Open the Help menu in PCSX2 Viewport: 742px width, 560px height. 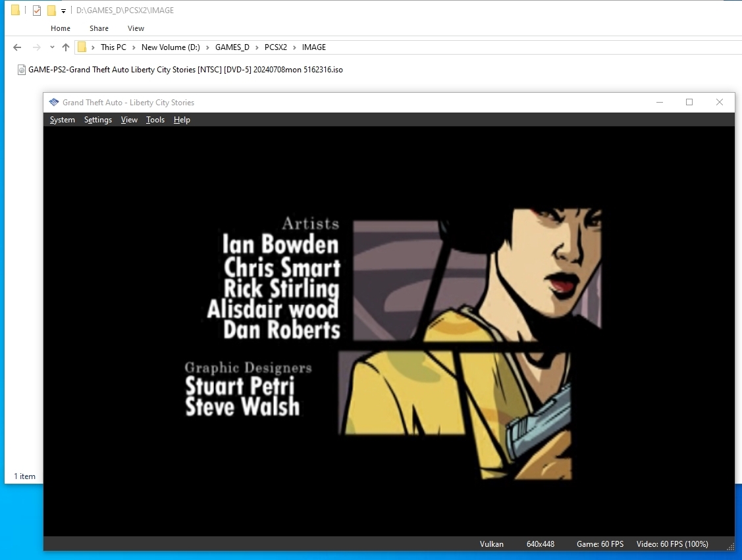182,120
